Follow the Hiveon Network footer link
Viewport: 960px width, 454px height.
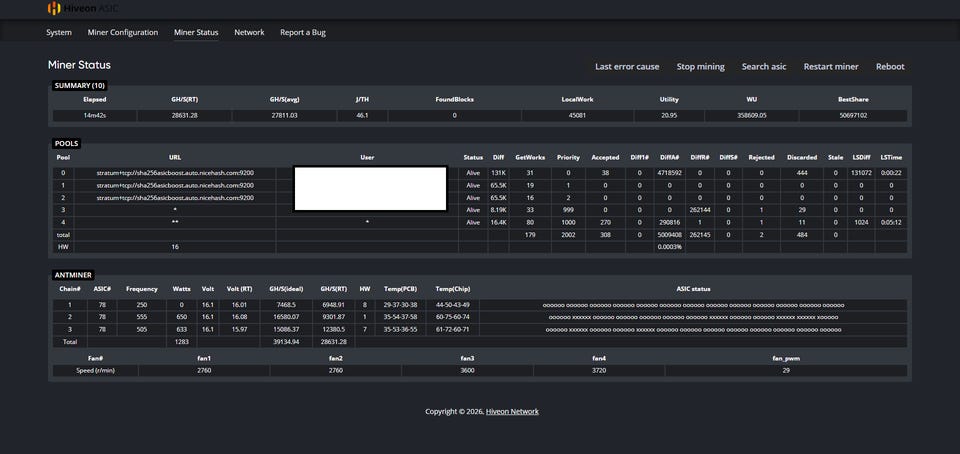click(512, 412)
